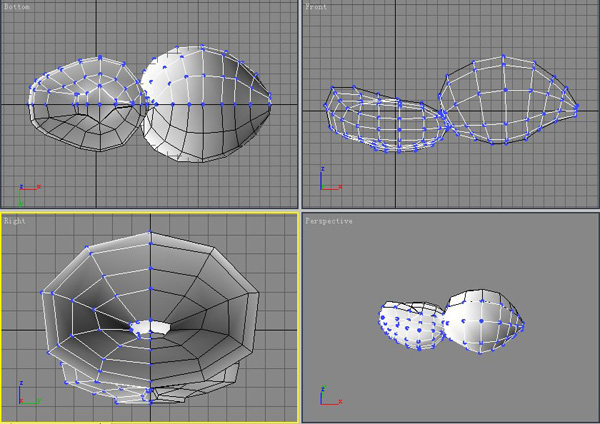Click the Front viewport label
This screenshot has height=424, width=600.
pos(316,7)
